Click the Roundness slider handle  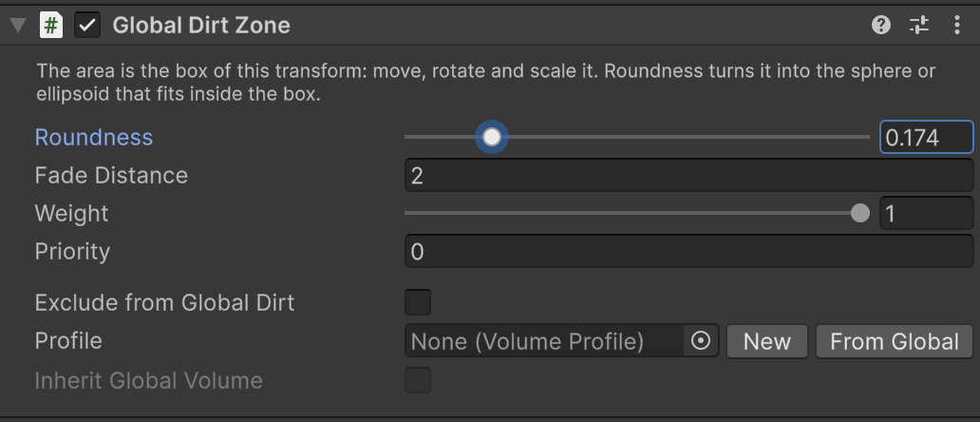(492, 137)
